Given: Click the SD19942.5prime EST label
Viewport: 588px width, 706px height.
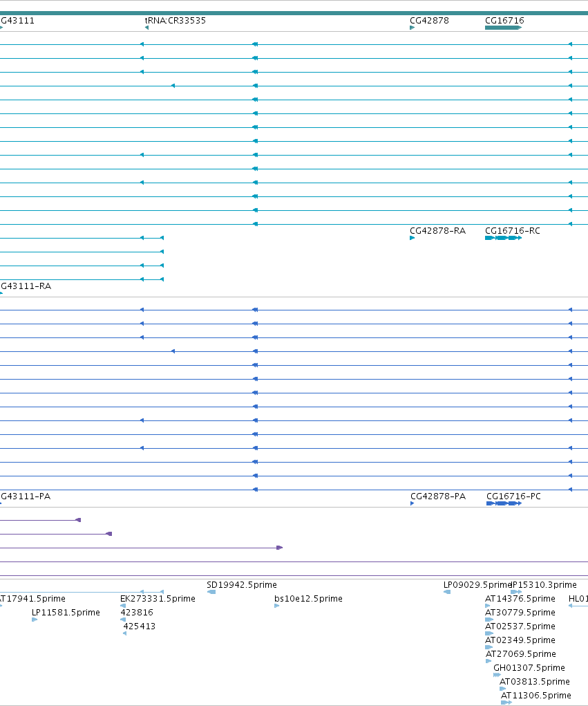Looking at the screenshot, I should [242, 585].
